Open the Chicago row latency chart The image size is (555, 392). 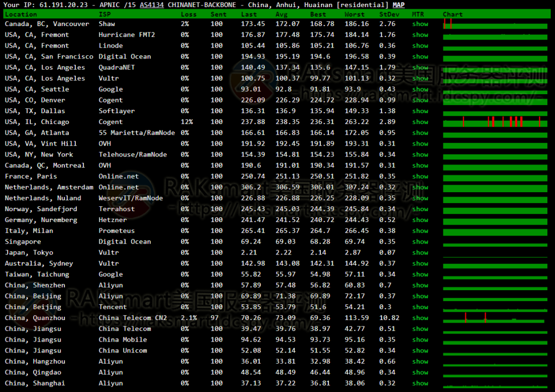tap(495, 122)
